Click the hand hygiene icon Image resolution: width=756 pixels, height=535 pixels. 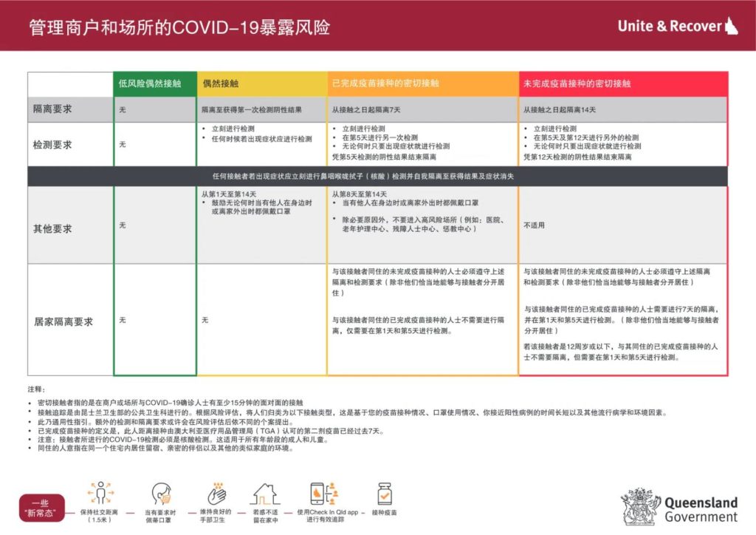click(x=216, y=494)
